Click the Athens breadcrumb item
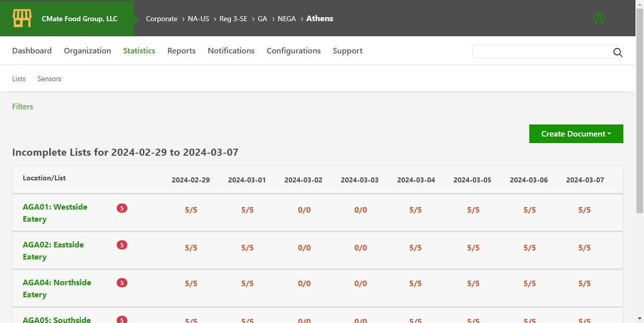This screenshot has width=644, height=323. [x=319, y=19]
